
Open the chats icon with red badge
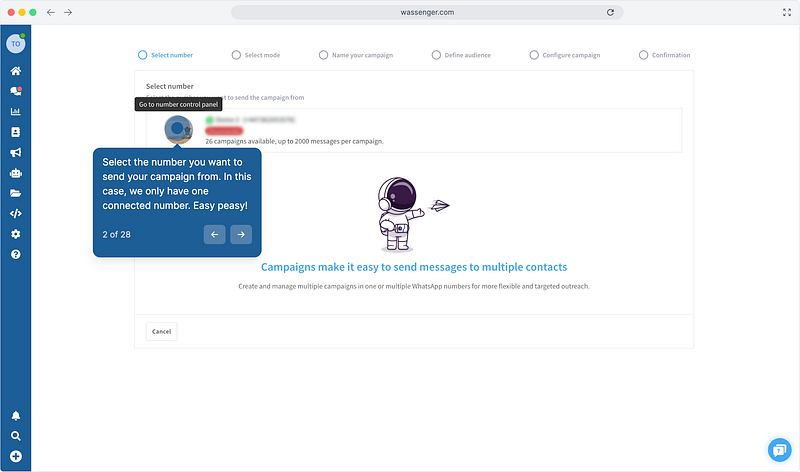15,92
